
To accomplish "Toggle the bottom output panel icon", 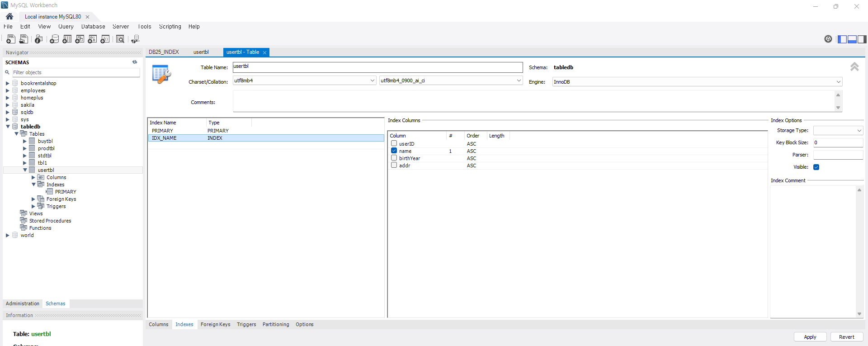I will 852,39.
